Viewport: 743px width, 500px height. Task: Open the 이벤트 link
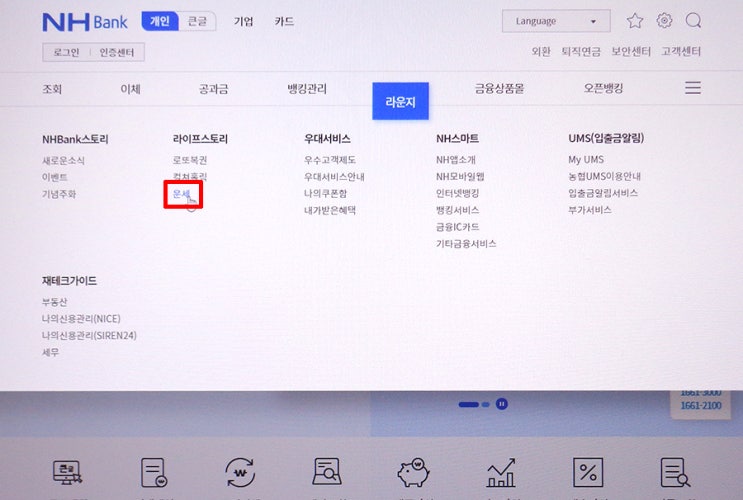point(54,177)
